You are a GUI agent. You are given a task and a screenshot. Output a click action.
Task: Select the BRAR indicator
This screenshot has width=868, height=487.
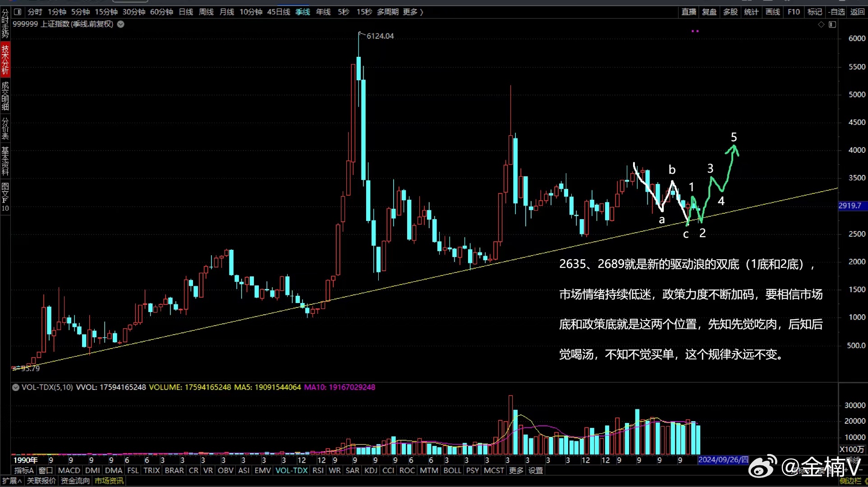coord(174,470)
